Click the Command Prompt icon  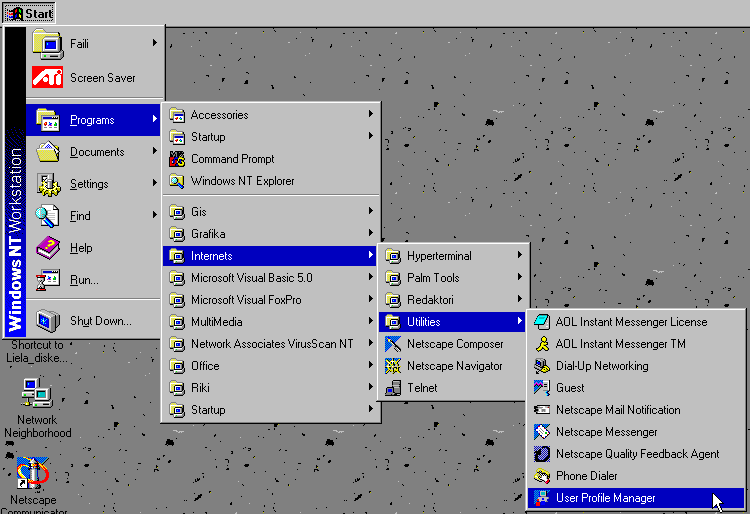pos(177,159)
